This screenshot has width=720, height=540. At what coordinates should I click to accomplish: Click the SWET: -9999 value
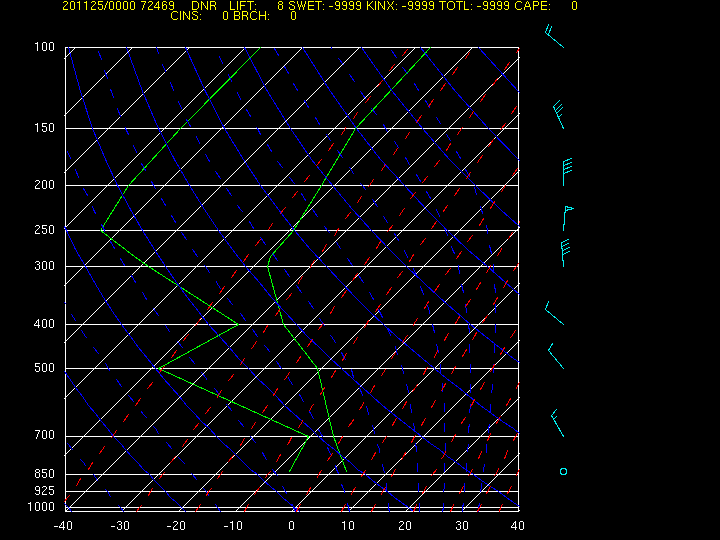[326, 6]
